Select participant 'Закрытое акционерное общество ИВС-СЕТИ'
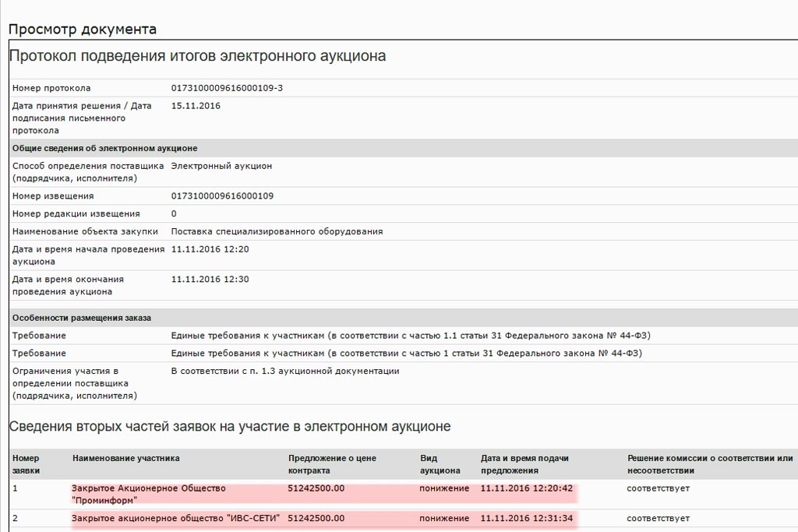This screenshot has width=798, height=532. point(175,518)
